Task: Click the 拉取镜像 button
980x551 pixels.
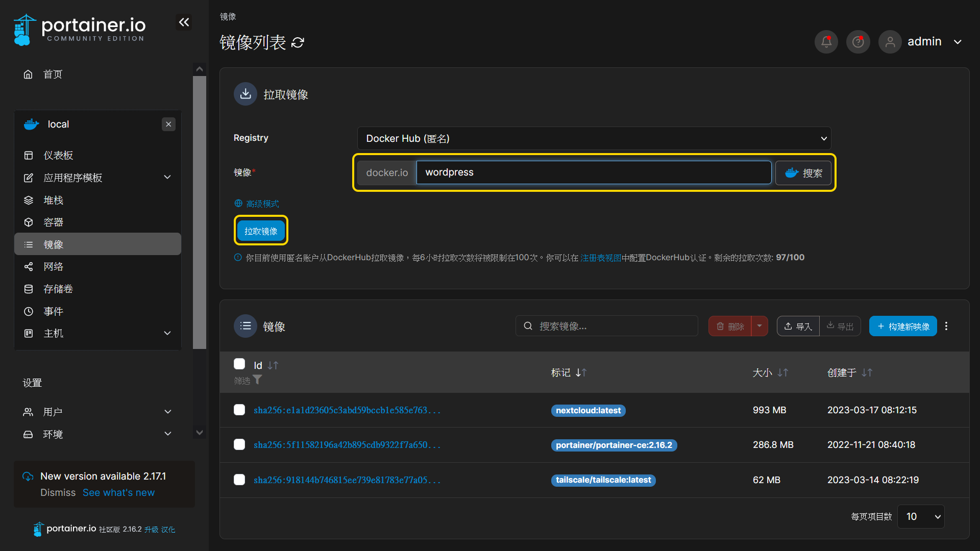Action: [x=261, y=231]
